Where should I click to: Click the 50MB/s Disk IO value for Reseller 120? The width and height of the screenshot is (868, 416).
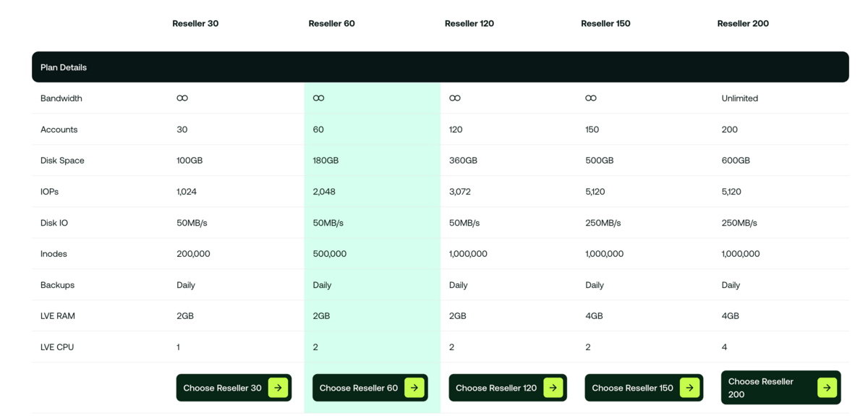click(x=464, y=223)
